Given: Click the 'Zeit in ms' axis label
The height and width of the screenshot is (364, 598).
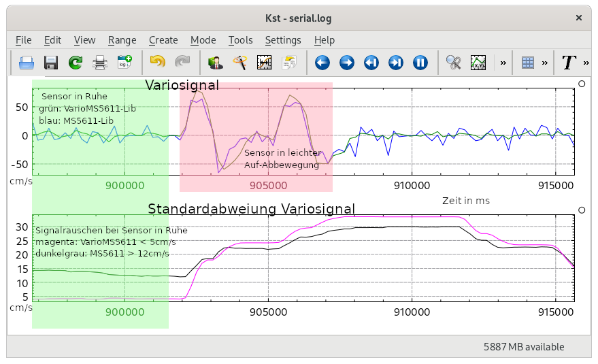Looking at the screenshot, I should point(465,201).
